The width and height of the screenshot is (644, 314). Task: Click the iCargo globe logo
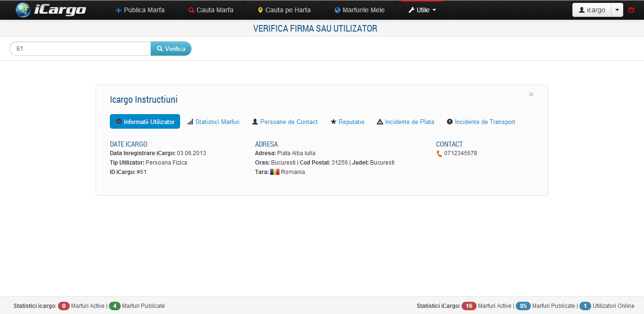[23, 10]
